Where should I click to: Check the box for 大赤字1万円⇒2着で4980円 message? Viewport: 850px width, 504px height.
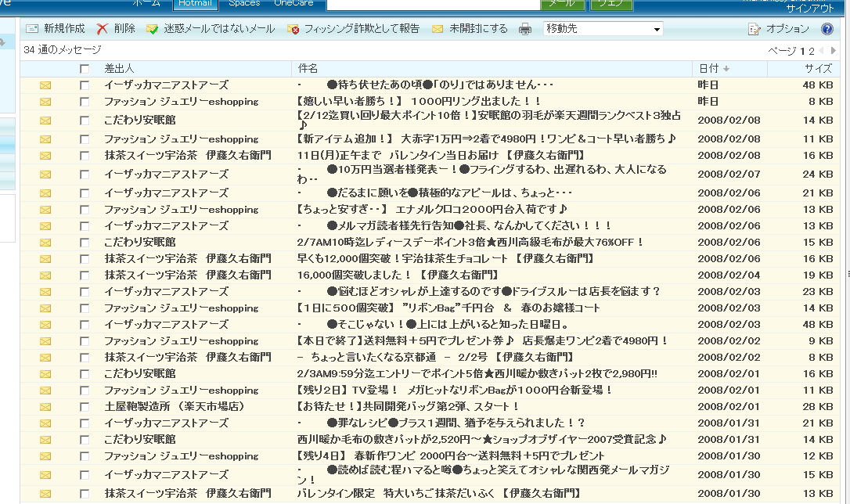tap(84, 139)
